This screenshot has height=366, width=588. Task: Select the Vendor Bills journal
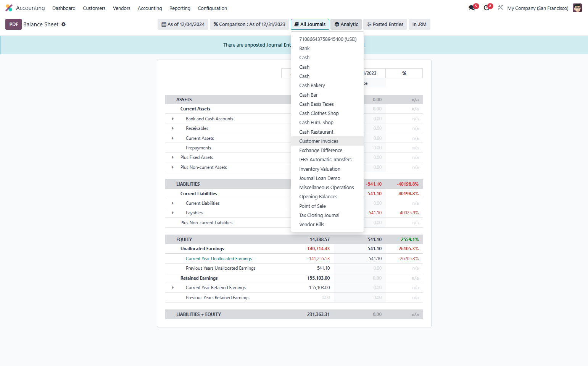327,224
